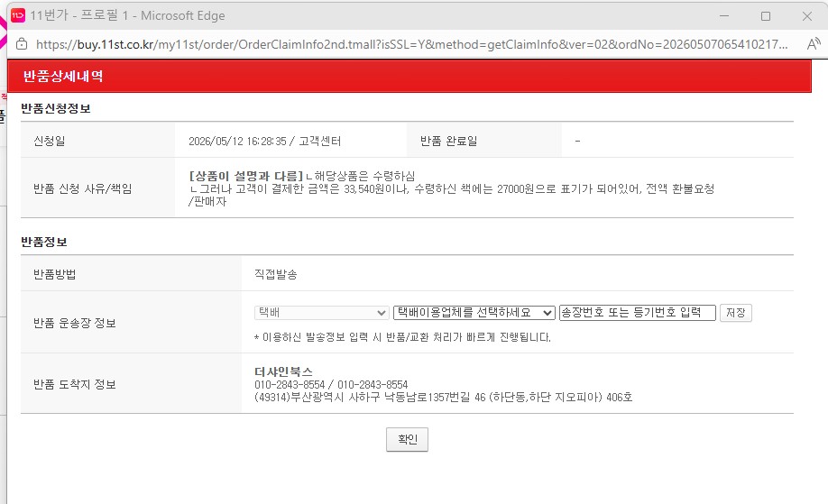Minimize the Edge popup window

coord(724,16)
